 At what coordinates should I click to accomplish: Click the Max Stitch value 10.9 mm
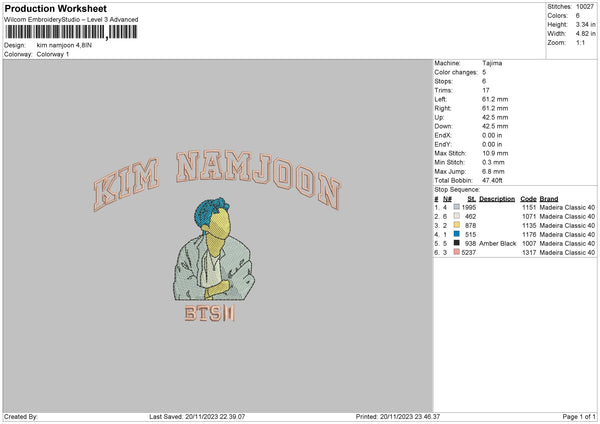(x=495, y=153)
